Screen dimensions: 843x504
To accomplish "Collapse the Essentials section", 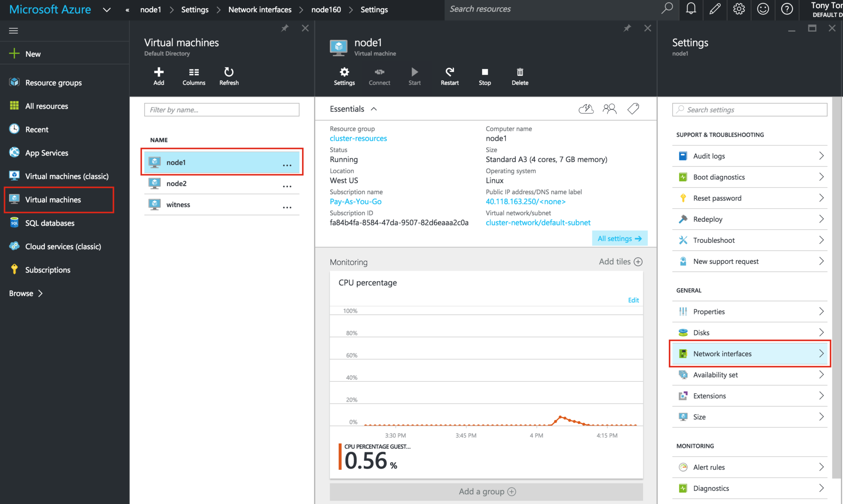I will 374,109.
